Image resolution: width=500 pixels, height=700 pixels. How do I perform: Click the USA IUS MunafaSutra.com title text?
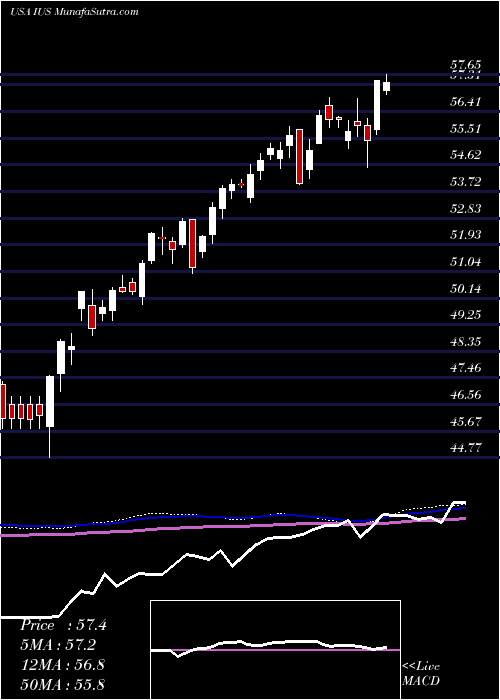point(74,12)
